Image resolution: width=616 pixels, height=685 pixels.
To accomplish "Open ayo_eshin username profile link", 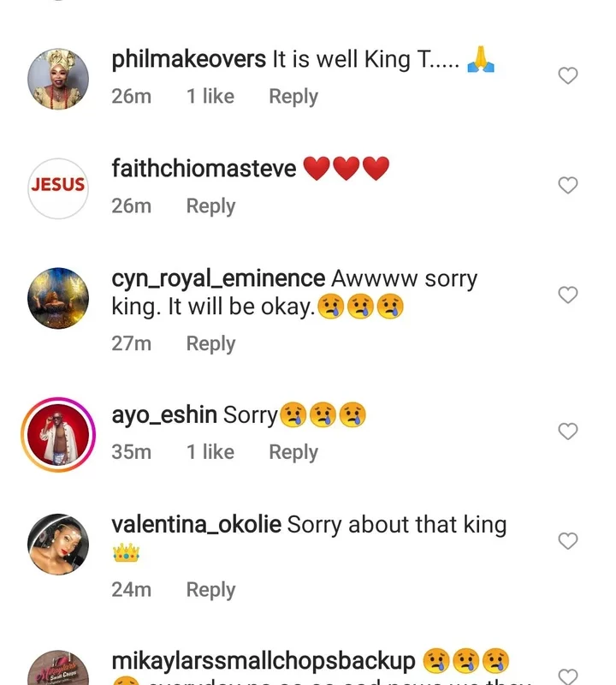I will 164,415.
